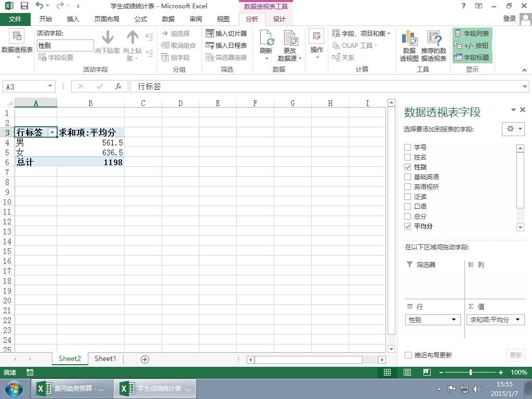Click the Save icon in quick access toolbar

(x=24, y=6)
